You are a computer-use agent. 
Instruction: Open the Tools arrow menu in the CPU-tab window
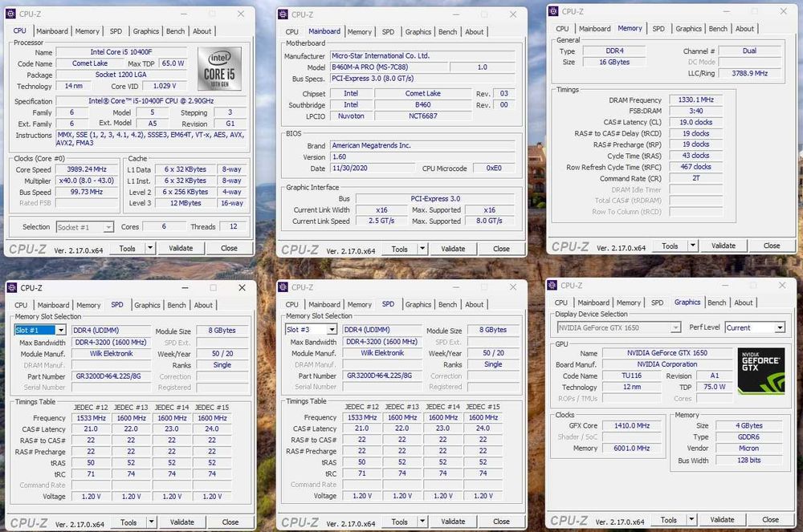tap(150, 248)
